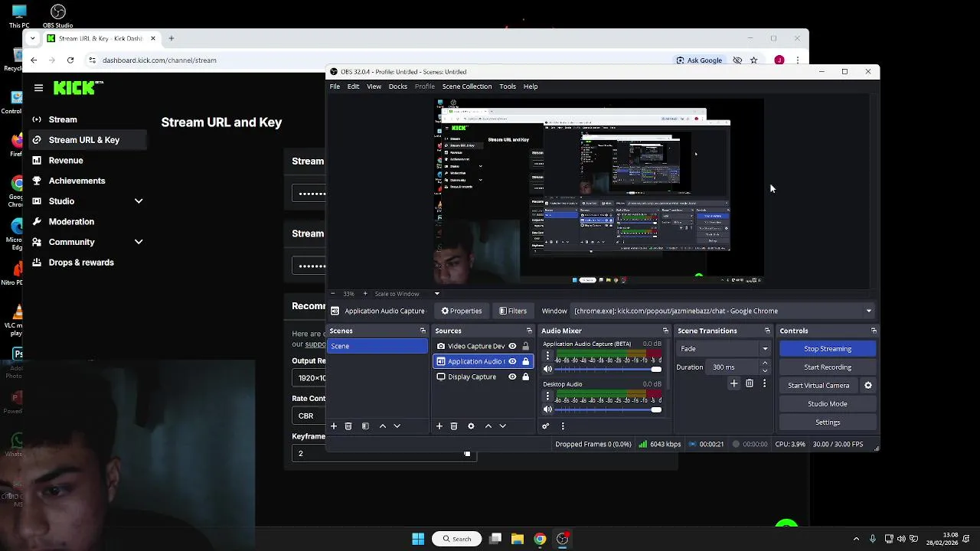Viewport: 980px width, 551px height.
Task: Move source up in Sources panel
Action: tap(488, 426)
